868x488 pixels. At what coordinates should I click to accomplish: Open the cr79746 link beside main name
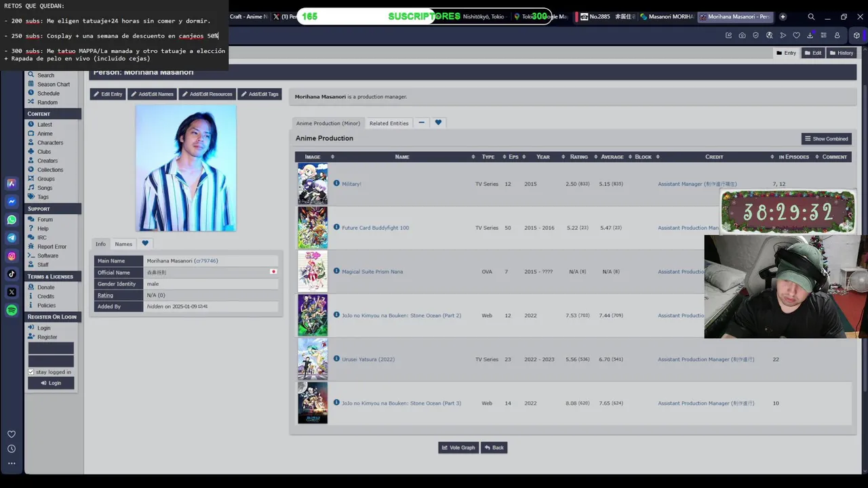pyautogui.click(x=206, y=261)
